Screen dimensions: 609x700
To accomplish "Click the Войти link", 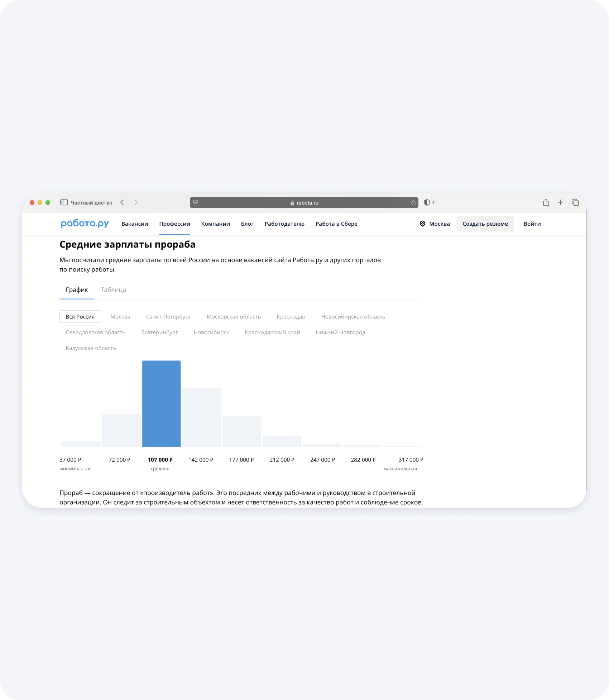I will click(532, 224).
